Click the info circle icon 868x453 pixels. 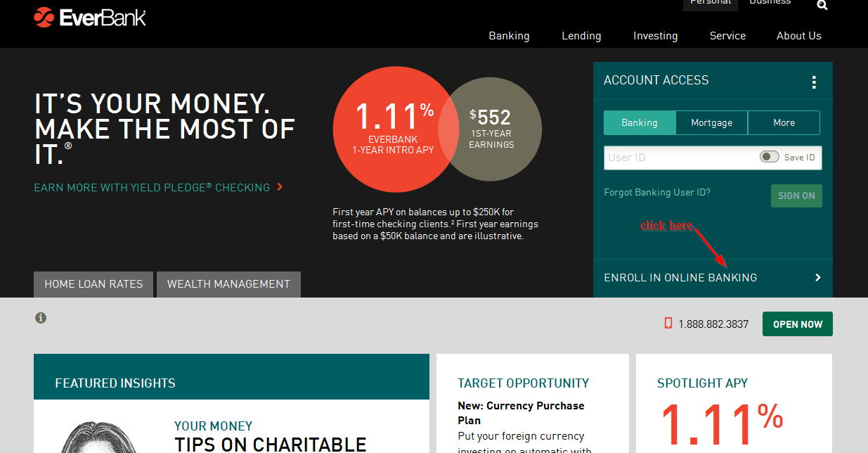tap(41, 318)
